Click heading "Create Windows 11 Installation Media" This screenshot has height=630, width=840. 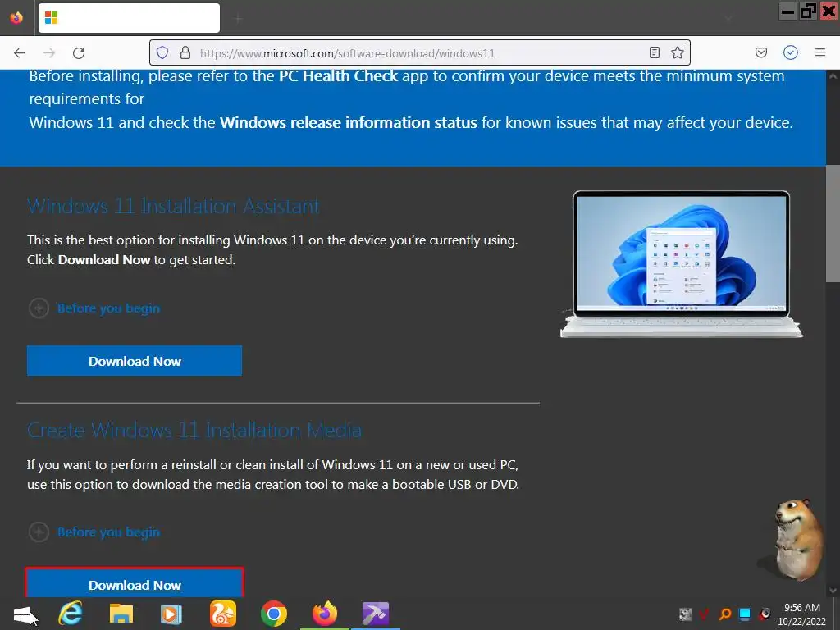click(194, 430)
